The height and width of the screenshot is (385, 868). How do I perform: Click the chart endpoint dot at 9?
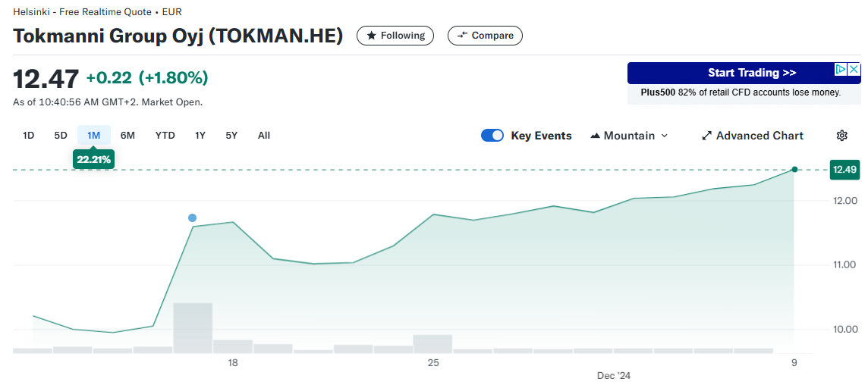(x=794, y=170)
